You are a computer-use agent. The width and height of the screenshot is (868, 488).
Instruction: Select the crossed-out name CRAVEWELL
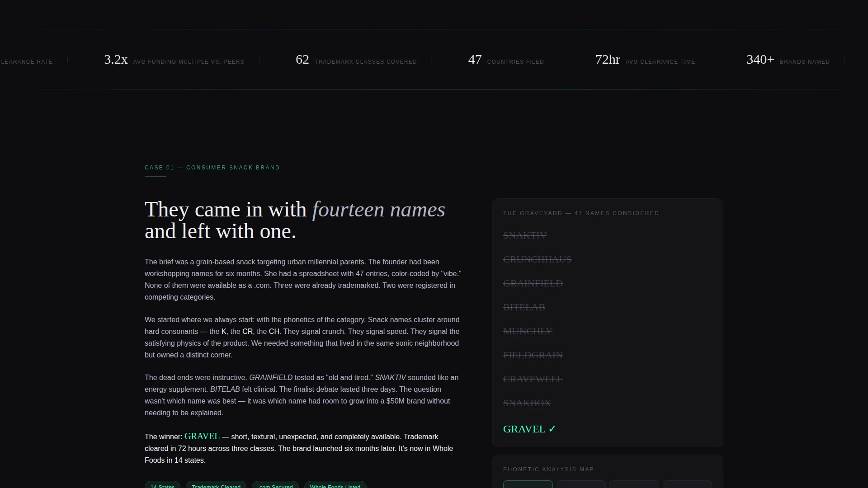(533, 379)
